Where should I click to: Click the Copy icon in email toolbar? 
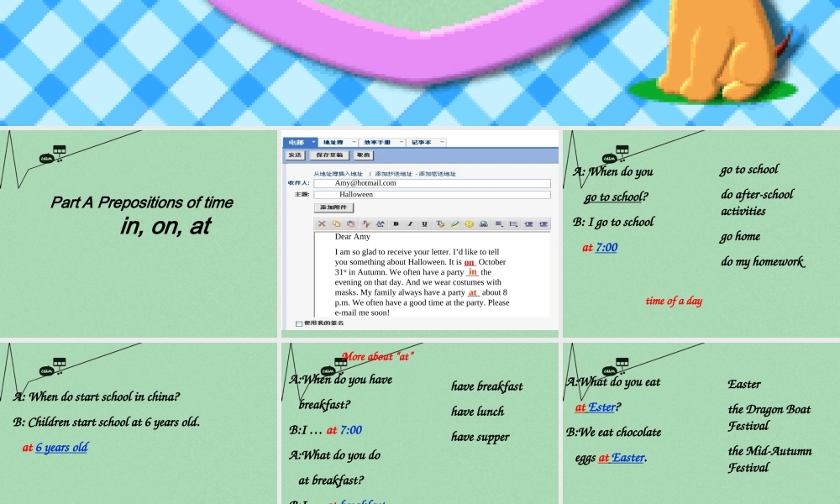pyautogui.click(x=336, y=224)
